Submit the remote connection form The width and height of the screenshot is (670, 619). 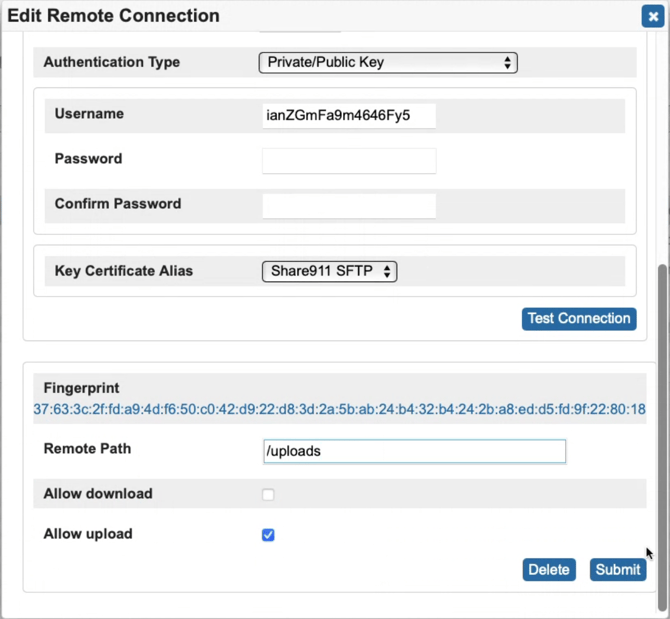coord(617,569)
